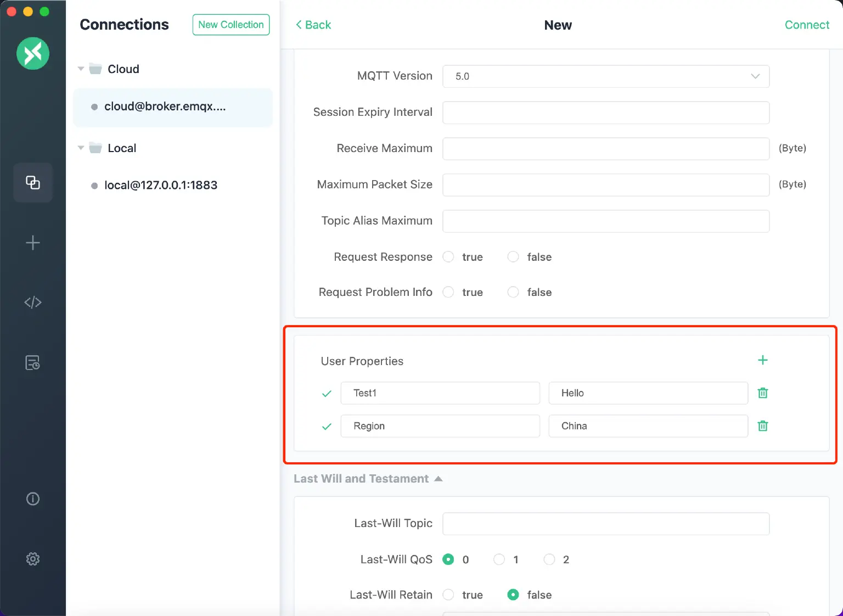This screenshot has height=616, width=843.
Task: Click the MQTTX logo icon
Action: pos(33,53)
